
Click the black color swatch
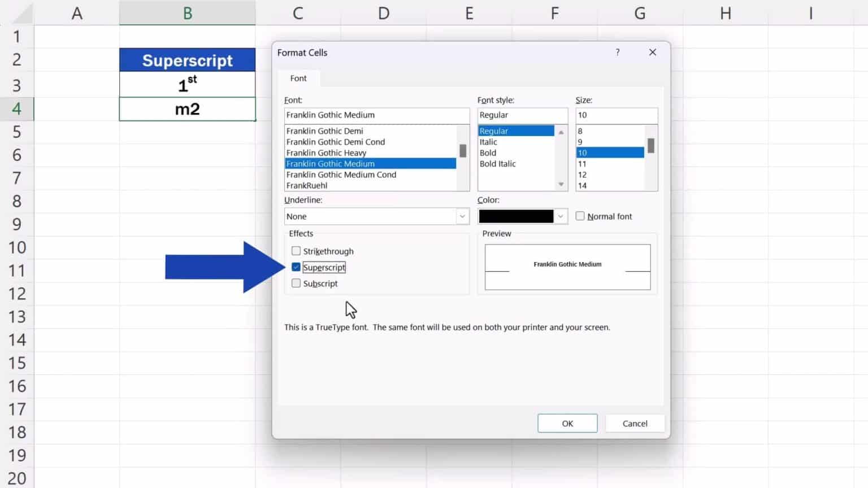tap(515, 216)
